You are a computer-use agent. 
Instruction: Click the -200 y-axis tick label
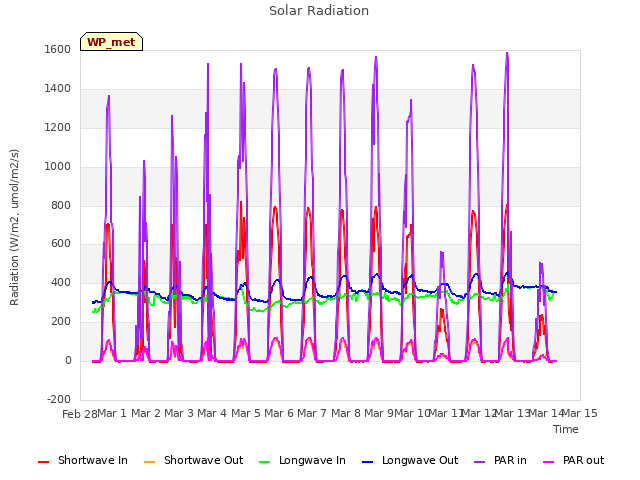59,399
